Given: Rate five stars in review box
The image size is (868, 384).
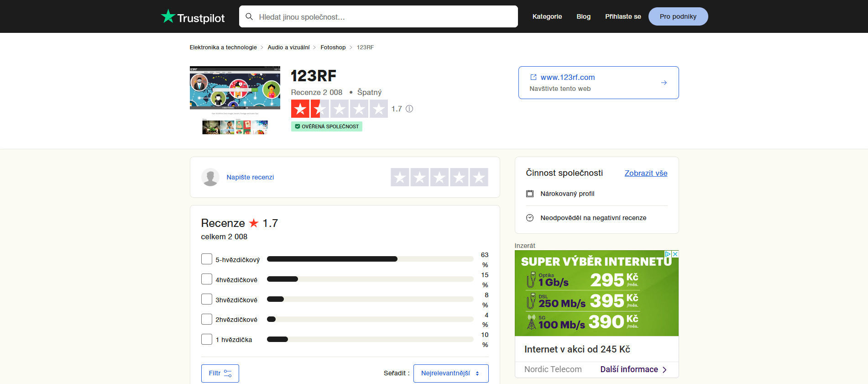Looking at the screenshot, I should 479,177.
